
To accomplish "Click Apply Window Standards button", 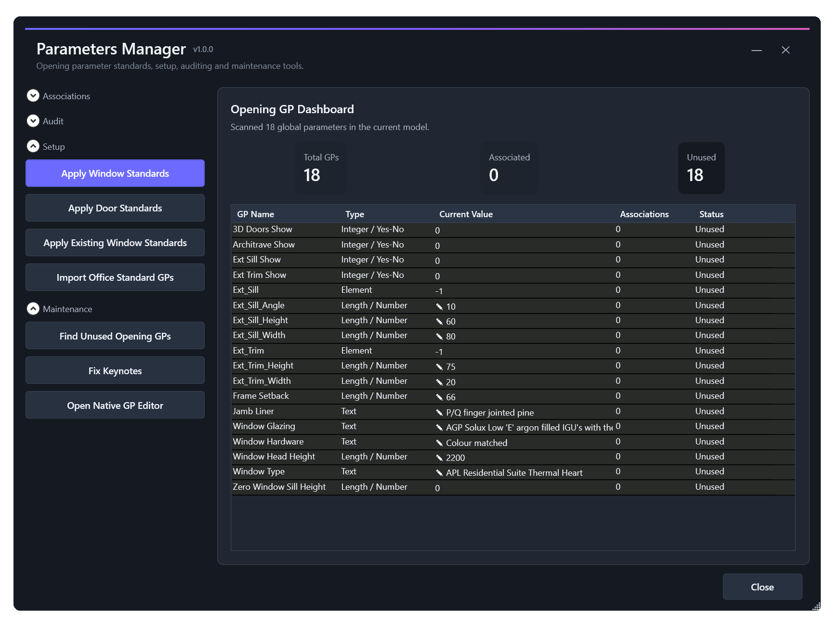I will pyautogui.click(x=115, y=173).
